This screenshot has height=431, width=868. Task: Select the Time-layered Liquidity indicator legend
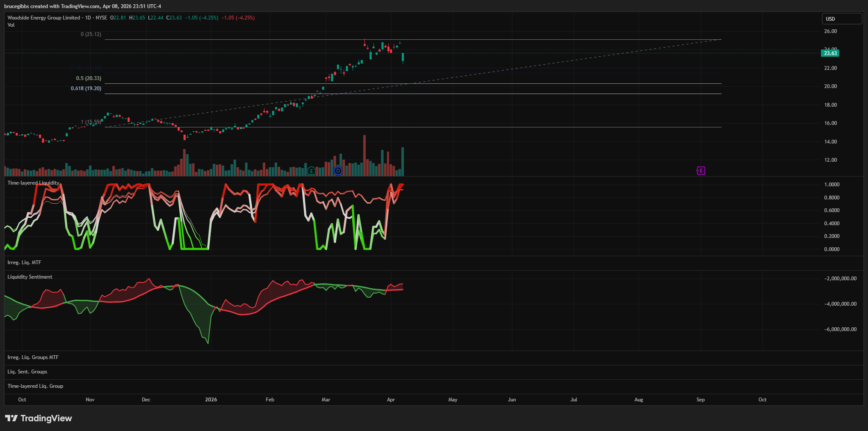coord(33,183)
